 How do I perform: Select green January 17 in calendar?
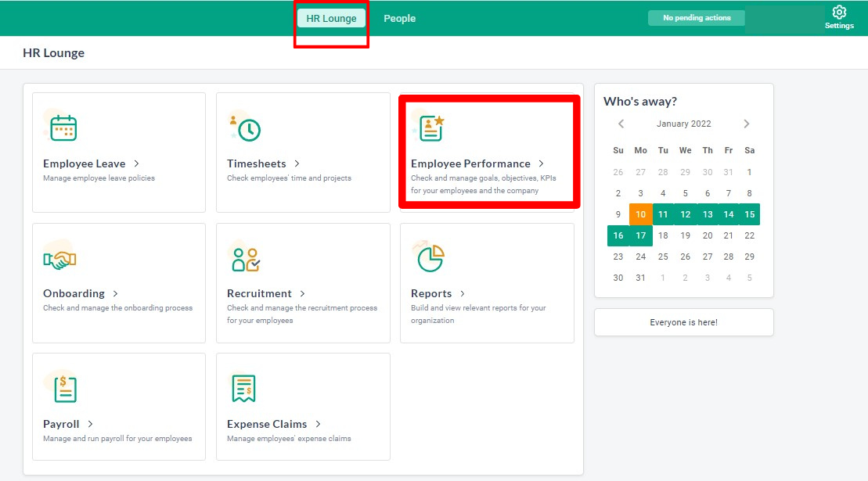point(640,235)
